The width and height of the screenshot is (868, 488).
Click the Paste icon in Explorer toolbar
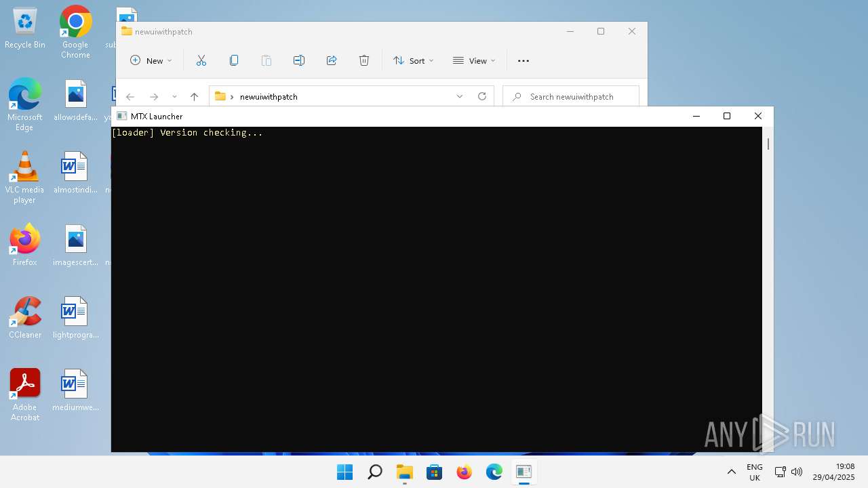pos(267,60)
